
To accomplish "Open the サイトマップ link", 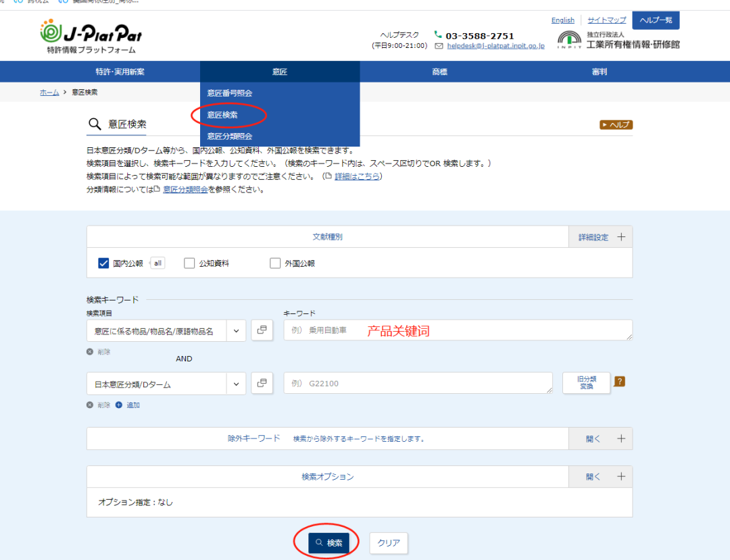I will click(x=606, y=20).
